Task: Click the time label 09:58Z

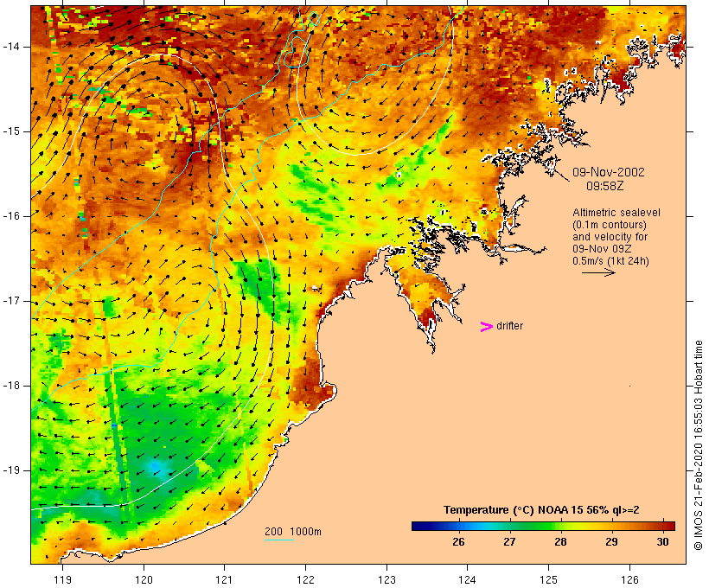Action: 605,186
